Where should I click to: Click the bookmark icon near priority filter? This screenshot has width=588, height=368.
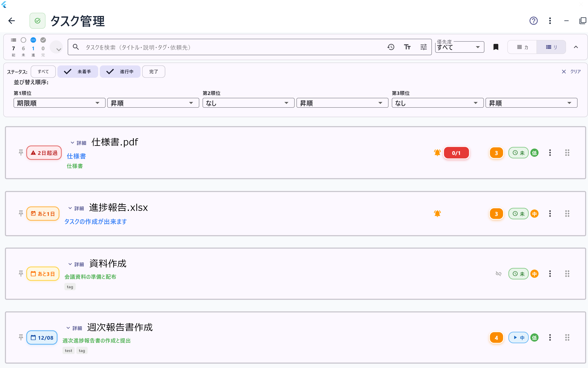point(496,47)
